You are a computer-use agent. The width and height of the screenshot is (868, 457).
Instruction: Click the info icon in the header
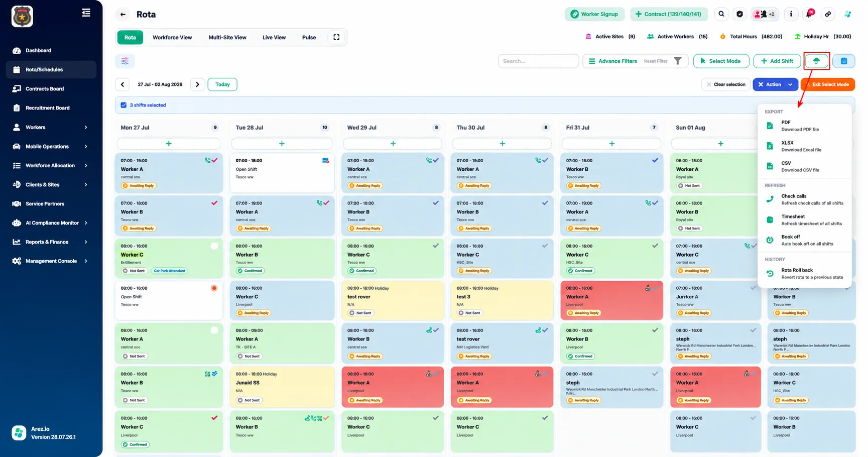[791, 14]
